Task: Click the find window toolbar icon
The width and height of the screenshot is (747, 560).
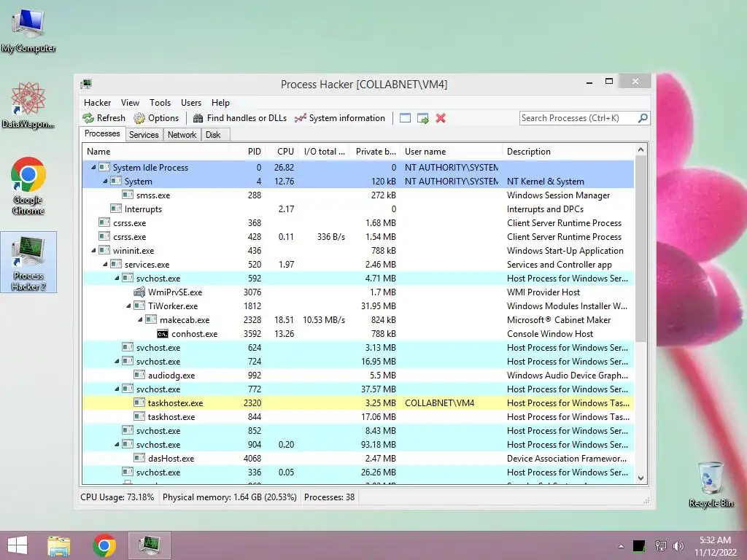Action: pos(405,118)
